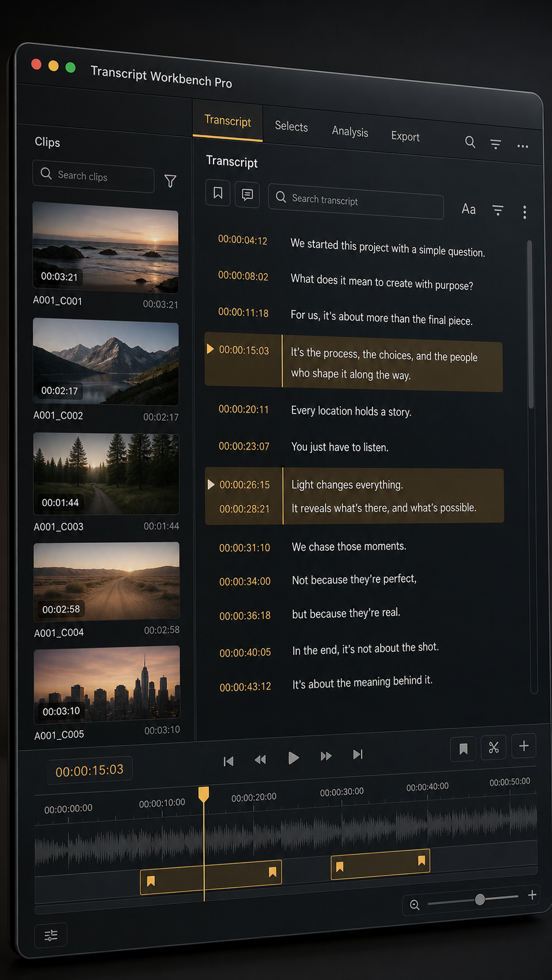
Task: Click the Aa text size icon
Action: [468, 209]
